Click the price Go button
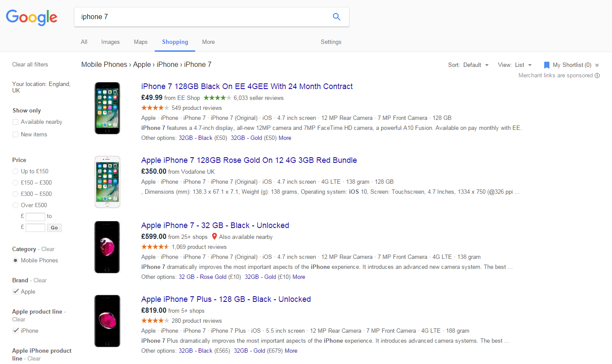612x364 pixels. (54, 228)
